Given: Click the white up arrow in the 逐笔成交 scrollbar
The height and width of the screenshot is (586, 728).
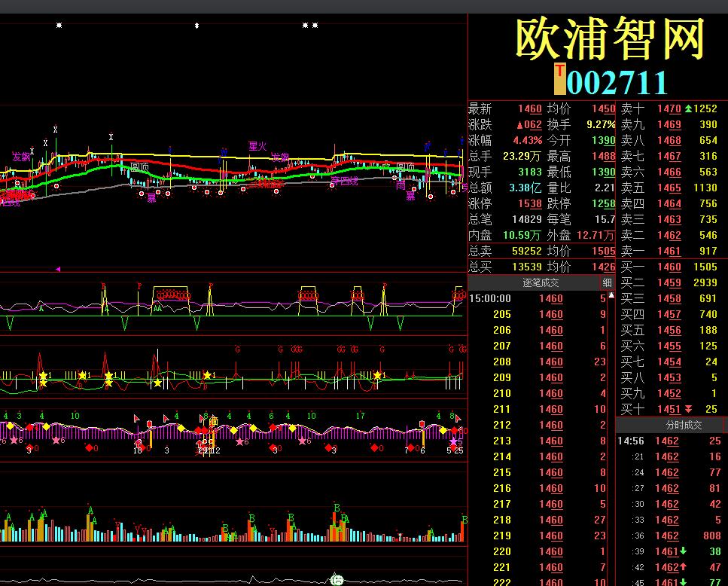Looking at the screenshot, I should pyautogui.click(x=611, y=295).
